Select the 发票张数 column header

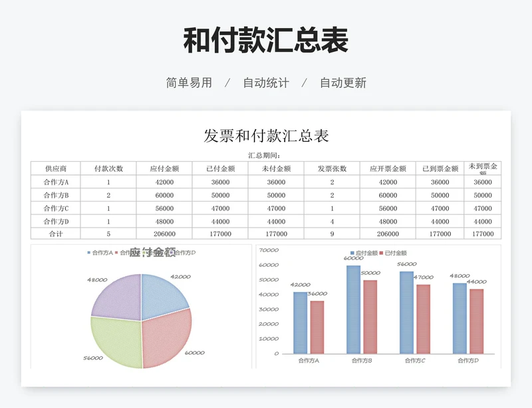pos(332,168)
